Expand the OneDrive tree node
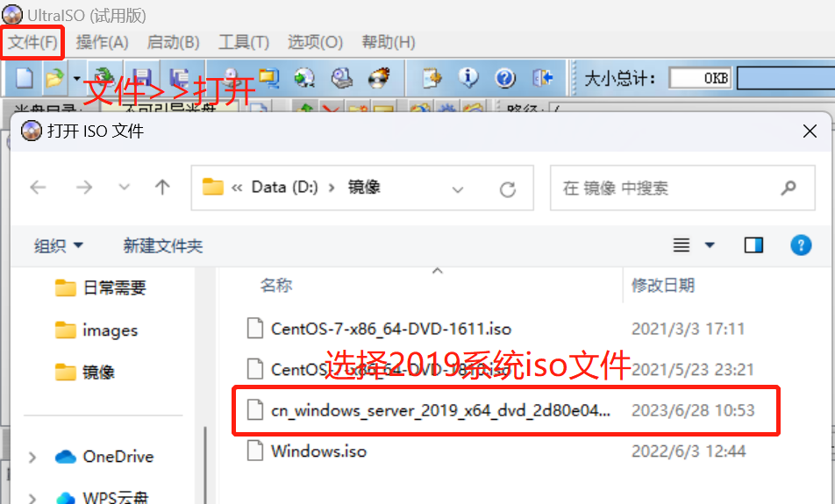 tap(32, 458)
